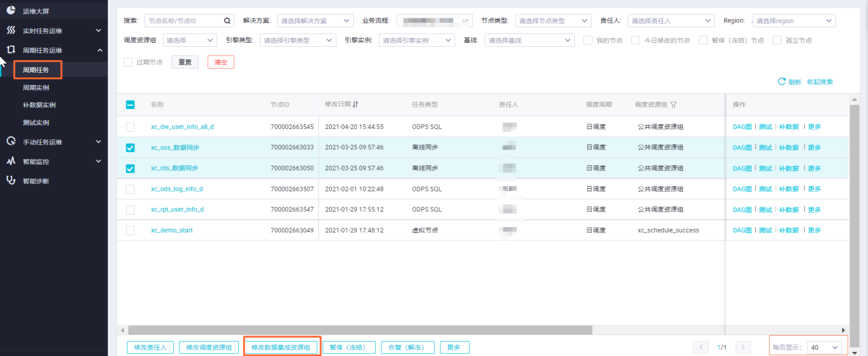Select 周期任务 in the sidebar
The width and height of the screenshot is (868, 356).
coord(36,70)
